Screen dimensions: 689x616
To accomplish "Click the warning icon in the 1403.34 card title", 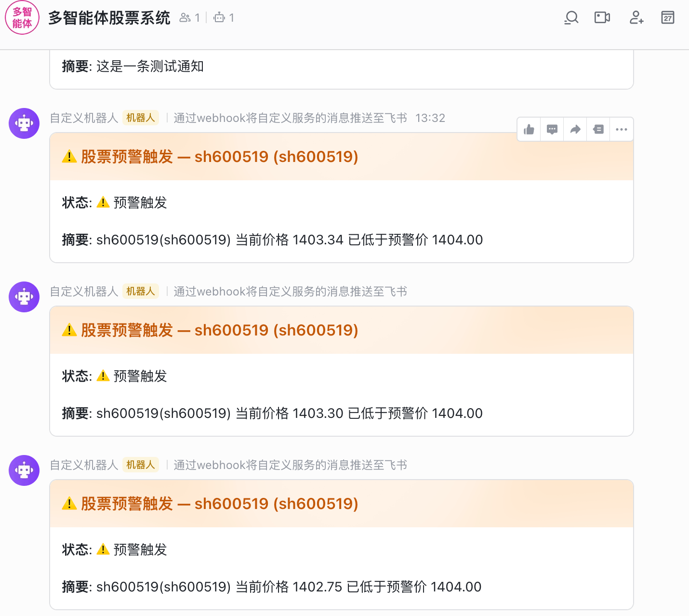I will [x=69, y=157].
